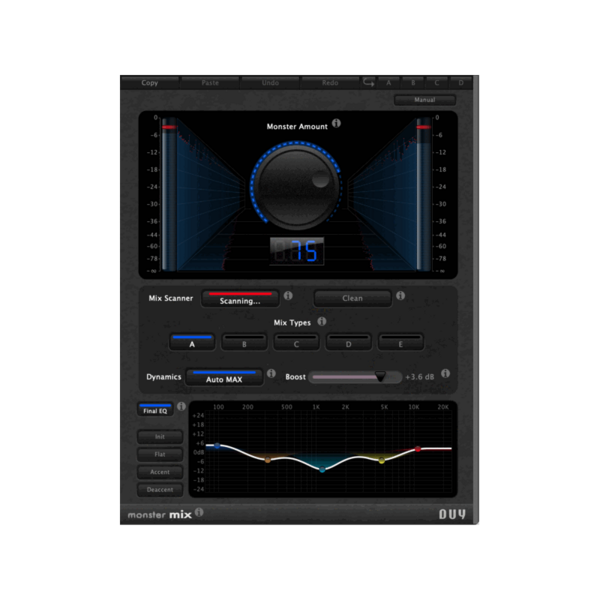The height and width of the screenshot is (600, 600).
Task: Toggle the Clean button
Action: click(x=352, y=298)
